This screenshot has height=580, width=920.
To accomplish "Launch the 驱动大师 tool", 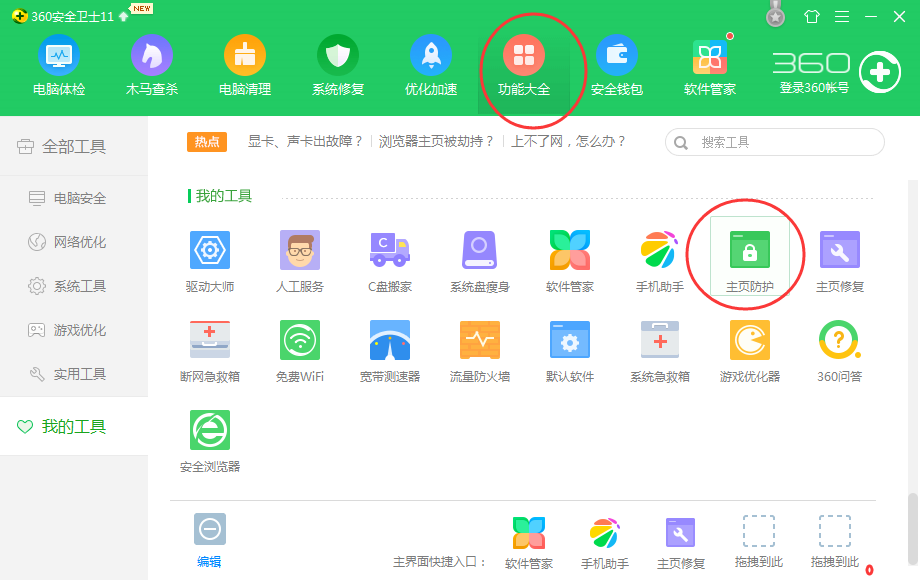I will point(210,262).
